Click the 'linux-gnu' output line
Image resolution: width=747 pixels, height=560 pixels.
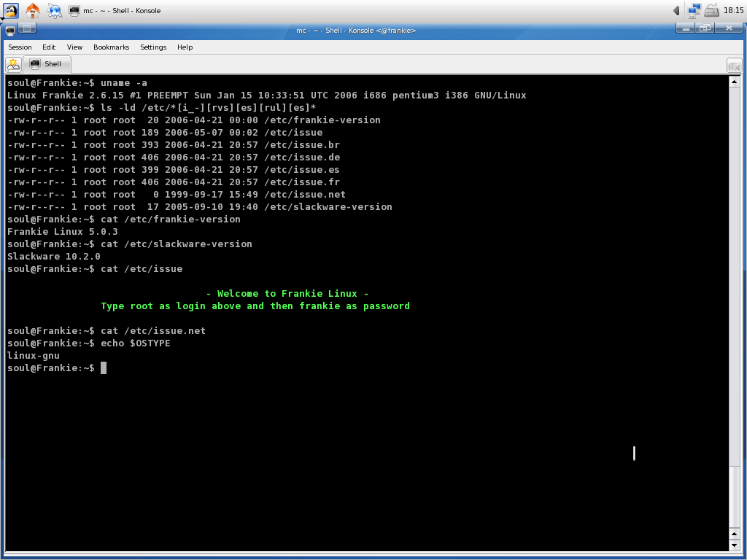pos(34,355)
